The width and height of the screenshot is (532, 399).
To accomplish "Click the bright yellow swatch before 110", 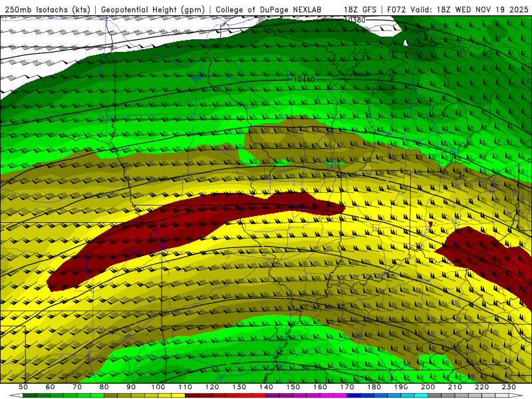I will click(178, 396).
